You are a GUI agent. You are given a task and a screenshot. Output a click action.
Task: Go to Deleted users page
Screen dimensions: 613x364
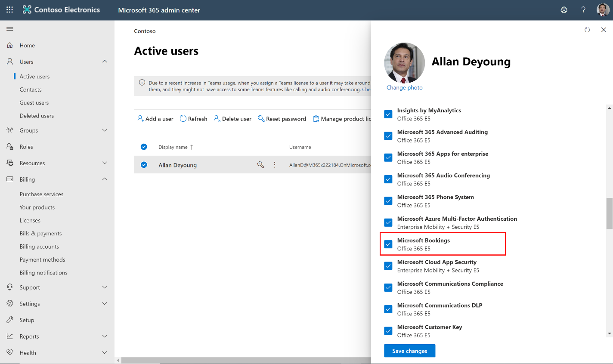pos(37,116)
